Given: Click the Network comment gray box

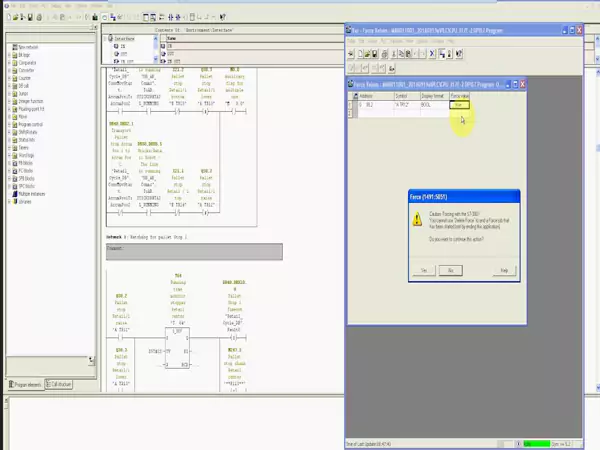Looking at the screenshot, I should click(194, 252).
